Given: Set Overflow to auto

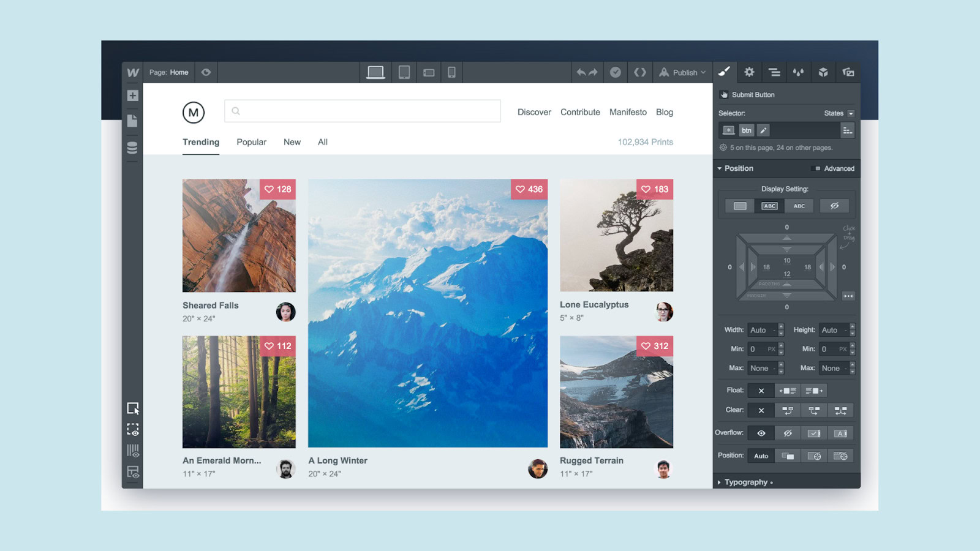Looking at the screenshot, I should coord(840,433).
